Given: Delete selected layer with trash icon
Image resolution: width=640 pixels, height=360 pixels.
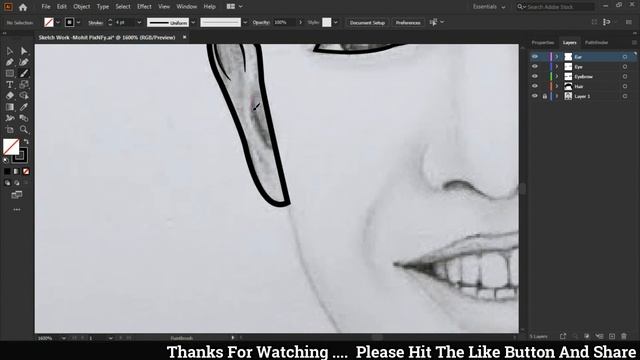Looking at the screenshot, I should click(x=624, y=336).
